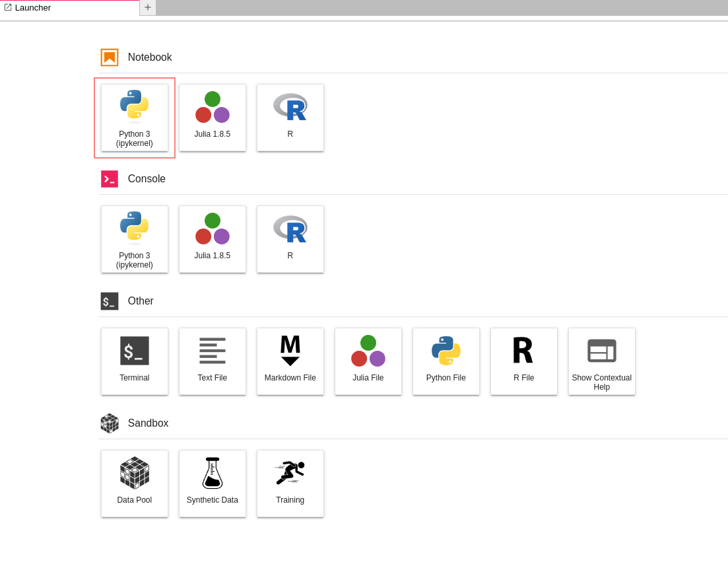Image resolution: width=728 pixels, height=574 pixels.
Task: Create a new Python File
Action: 446,361
